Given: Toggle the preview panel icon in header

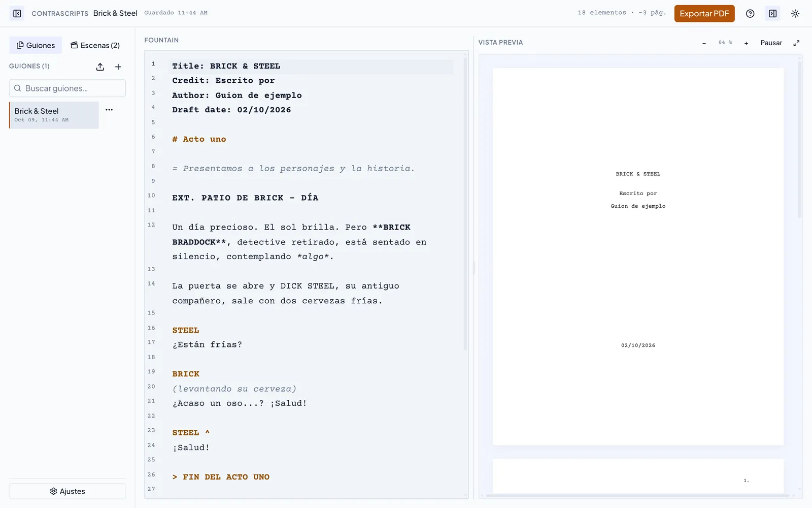Looking at the screenshot, I should [772, 14].
